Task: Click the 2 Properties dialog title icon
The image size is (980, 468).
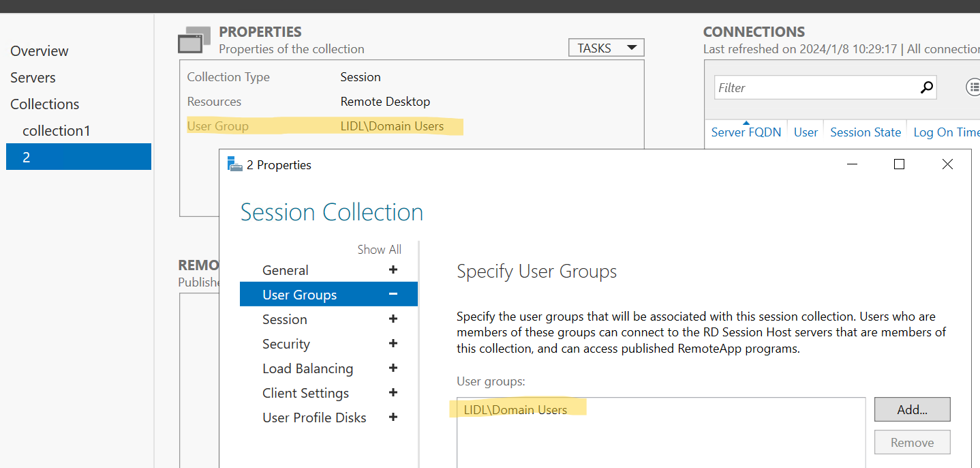Action: point(235,164)
